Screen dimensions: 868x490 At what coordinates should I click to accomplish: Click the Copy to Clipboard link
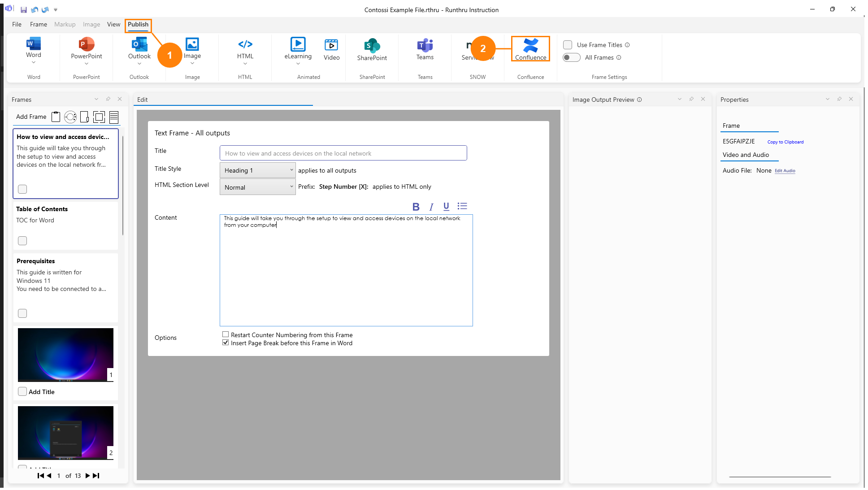tap(785, 142)
